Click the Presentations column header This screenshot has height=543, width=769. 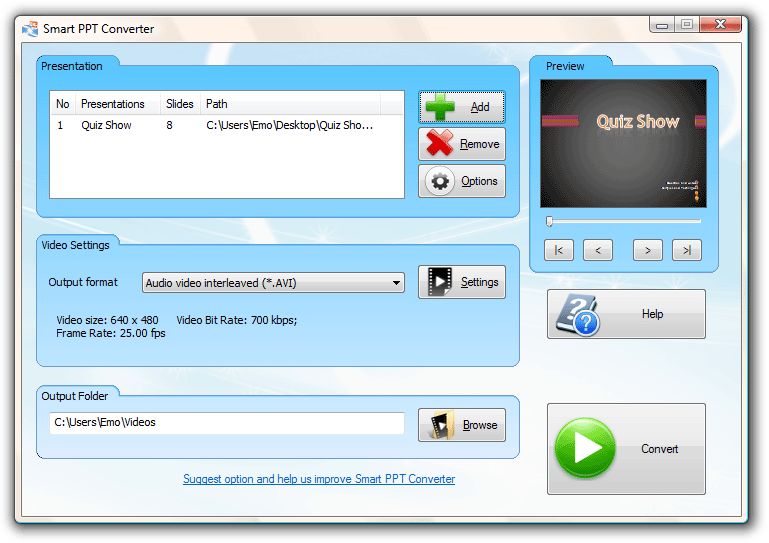118,104
